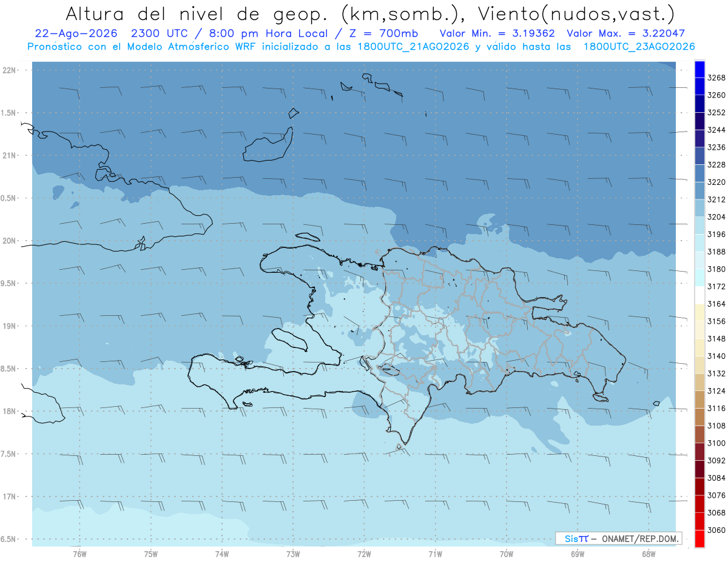Viewport: 728px width, 562px height.
Task: Click the latitude label 6.5N
Action: [8, 539]
